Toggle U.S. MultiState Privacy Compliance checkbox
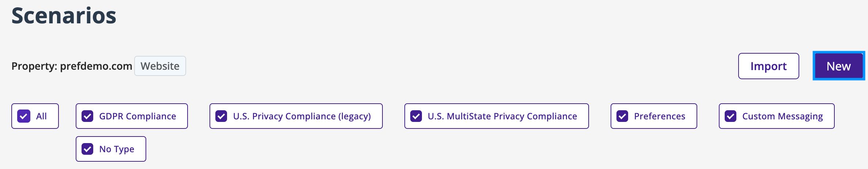This screenshot has height=169, width=868. coord(416,116)
